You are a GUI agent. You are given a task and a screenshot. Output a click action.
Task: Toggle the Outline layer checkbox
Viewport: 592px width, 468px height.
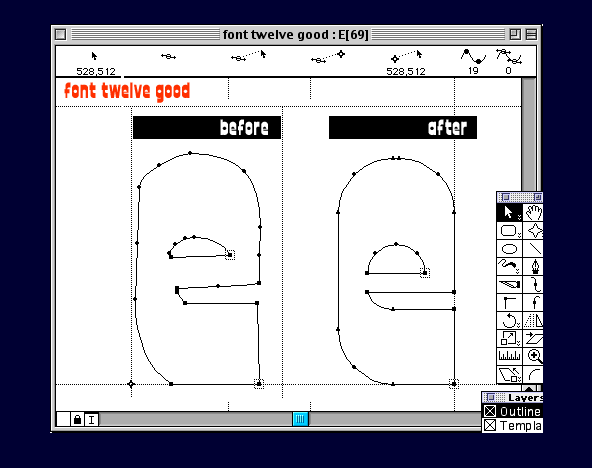490,411
